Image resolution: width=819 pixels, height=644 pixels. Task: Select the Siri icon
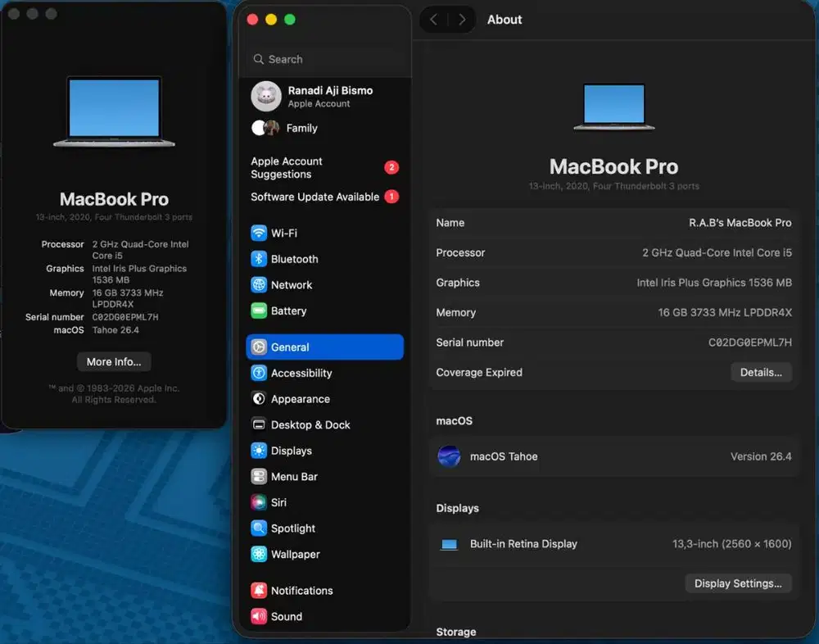tap(259, 502)
